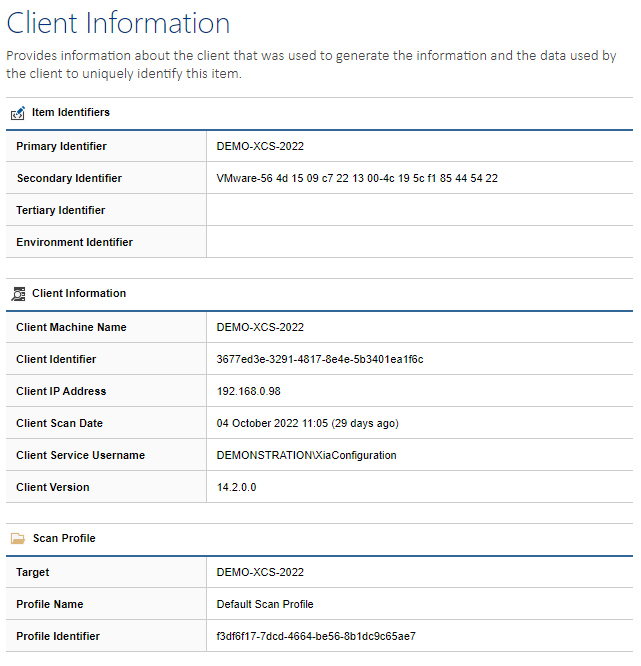Click the Client Version 14.2.0.0 value
The width and height of the screenshot is (641, 666).
click(237, 488)
